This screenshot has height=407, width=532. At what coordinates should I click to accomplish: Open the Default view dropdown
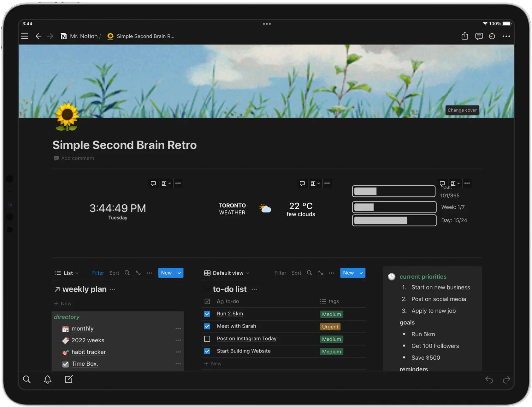pyautogui.click(x=227, y=273)
